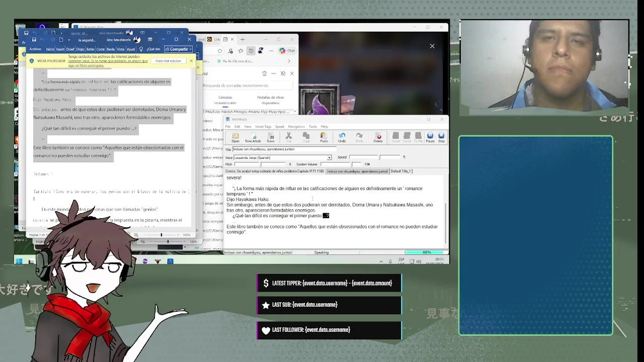644x362 pixels.
Task: Click the Open icon in TextAloud toolbar
Action: click(x=235, y=138)
